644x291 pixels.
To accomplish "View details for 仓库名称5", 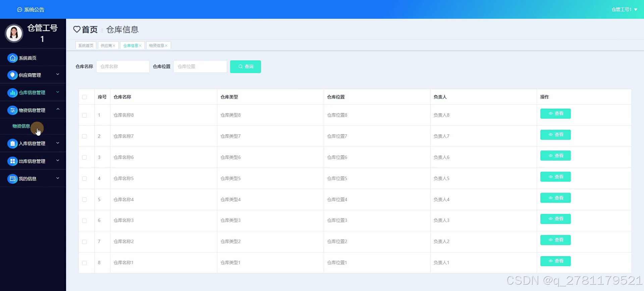I will tap(555, 177).
